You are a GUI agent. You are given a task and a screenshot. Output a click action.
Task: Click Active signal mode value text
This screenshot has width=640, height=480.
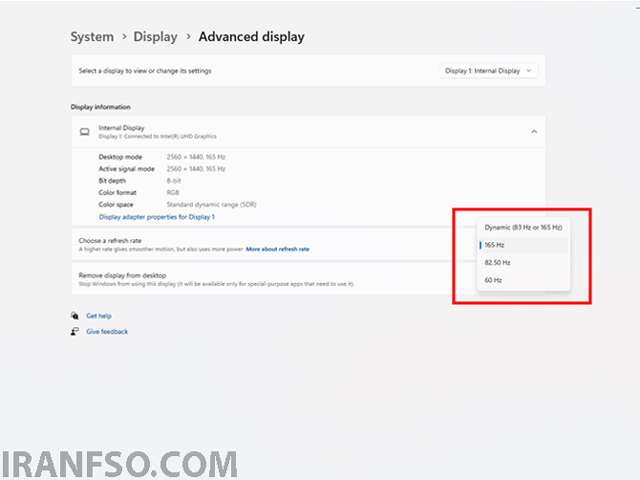(x=196, y=169)
